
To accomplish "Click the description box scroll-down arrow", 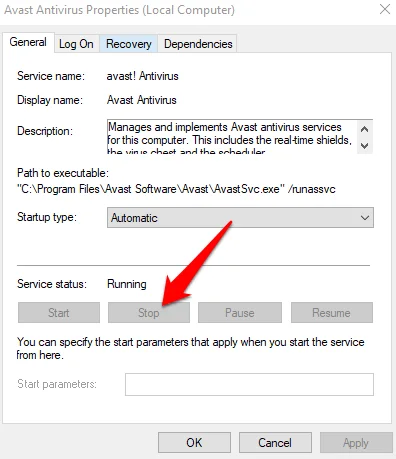I will (365, 146).
